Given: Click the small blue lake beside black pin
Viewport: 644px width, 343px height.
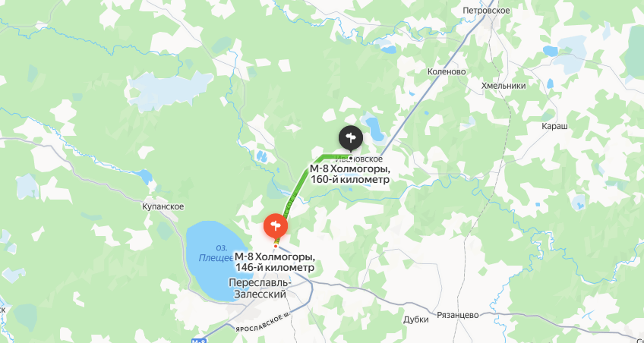Looking at the screenshot, I should pos(374,128).
